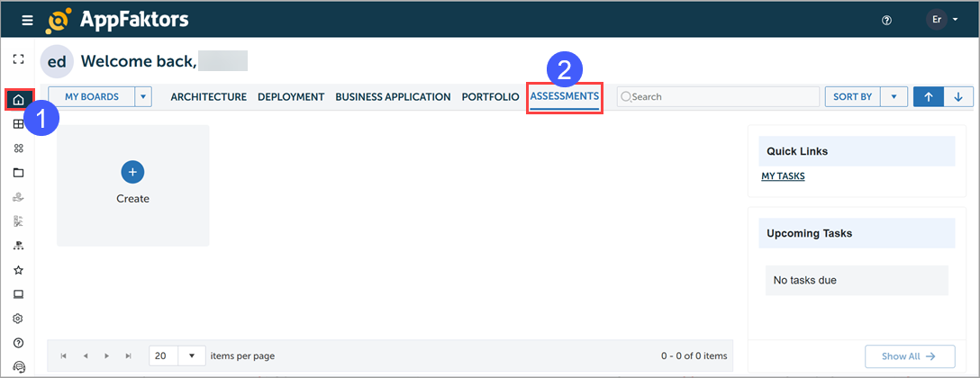The height and width of the screenshot is (378, 980).
Task: Click the Create board plus button
Action: [132, 172]
